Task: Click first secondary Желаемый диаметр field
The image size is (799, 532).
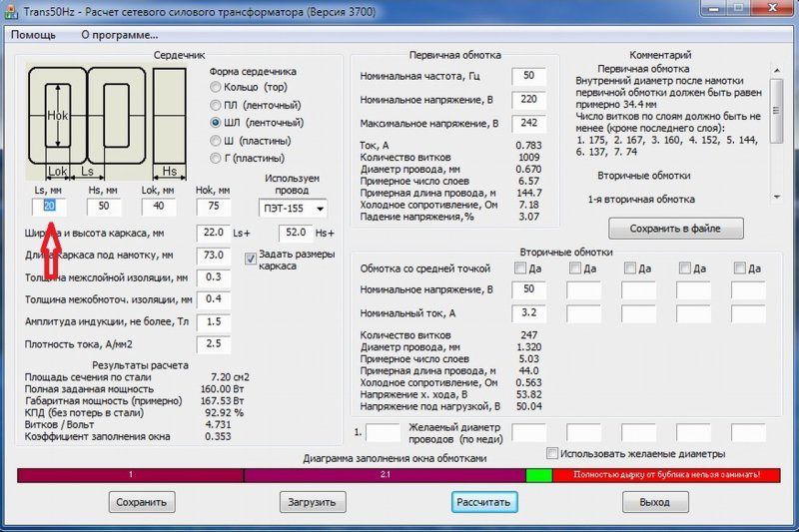Action: 529,433
